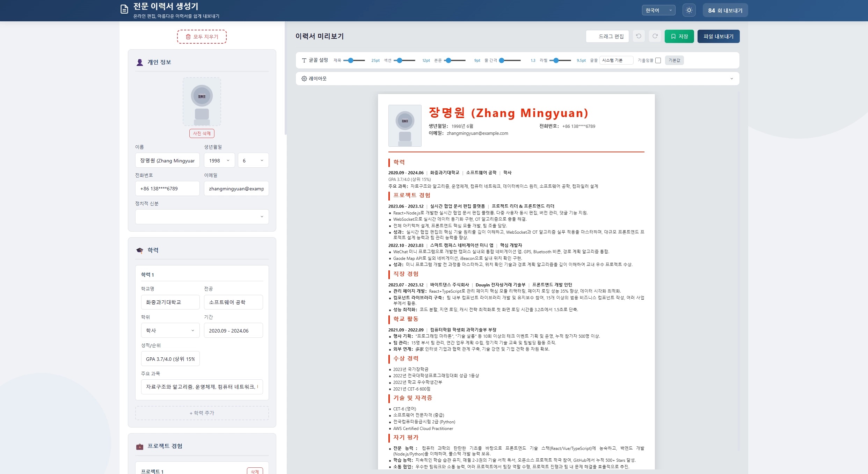The image size is (868, 474).
Task: Click the 84 회 내보내기 counter button
Action: pos(725,10)
